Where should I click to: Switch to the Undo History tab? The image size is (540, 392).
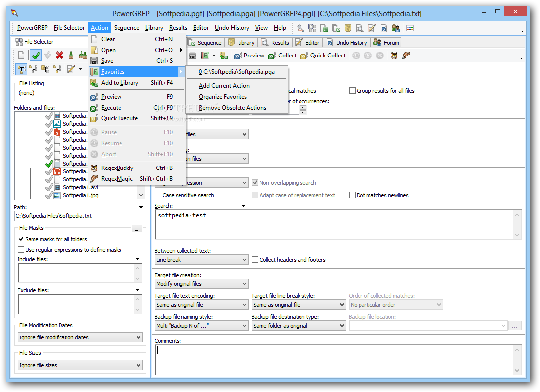[348, 42]
